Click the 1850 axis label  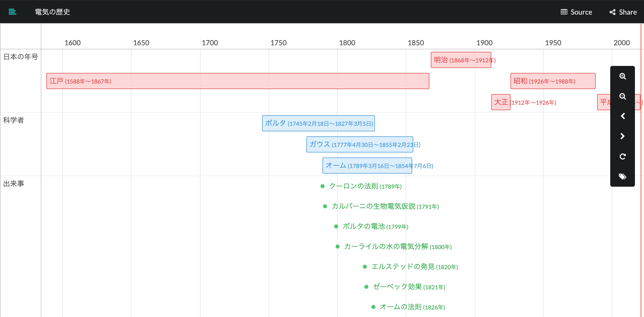(416, 43)
